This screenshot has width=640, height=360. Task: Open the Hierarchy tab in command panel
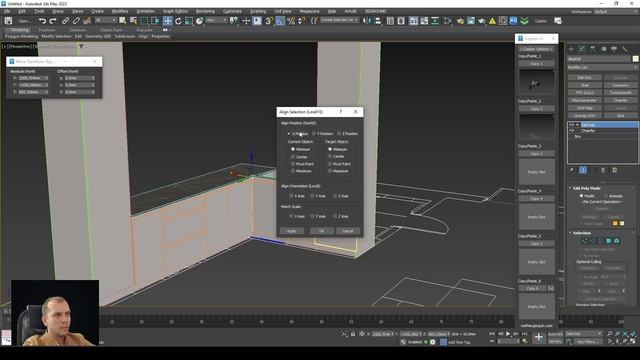[x=593, y=49]
